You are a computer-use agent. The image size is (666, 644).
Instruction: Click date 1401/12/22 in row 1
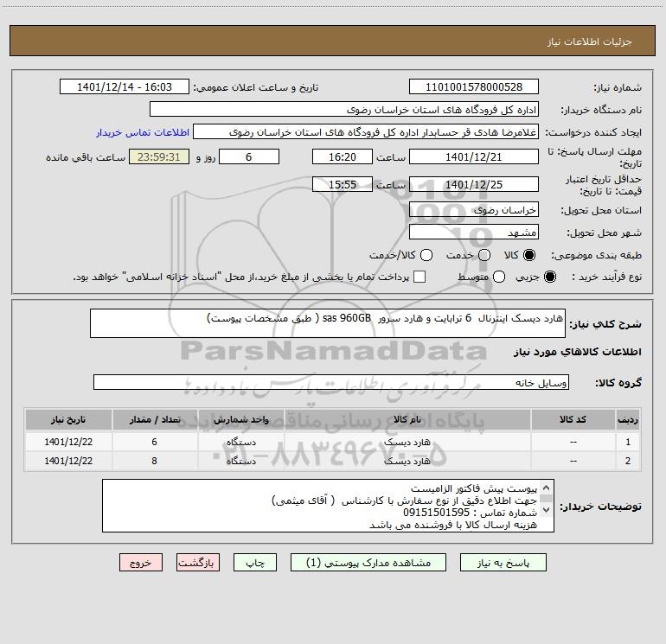coord(68,442)
